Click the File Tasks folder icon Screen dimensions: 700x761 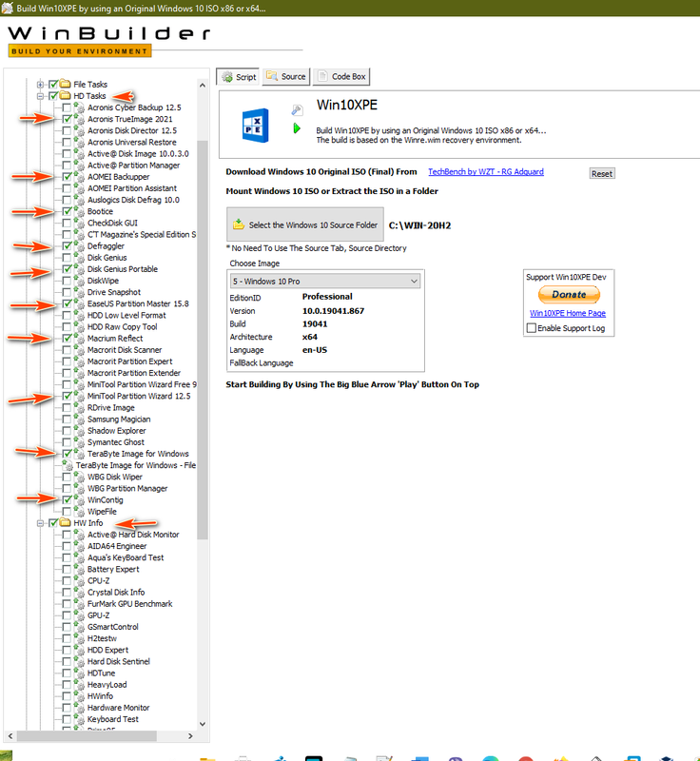[x=65, y=85]
